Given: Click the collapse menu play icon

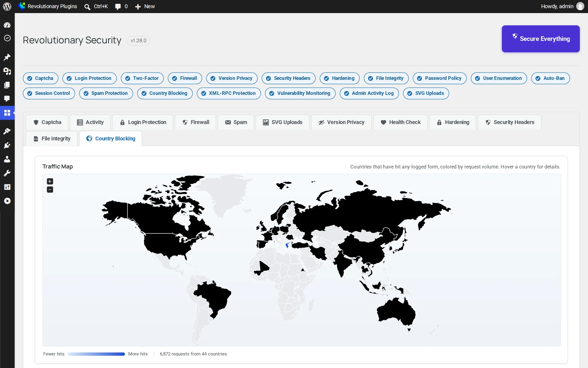Looking at the screenshot, I should 7,201.
